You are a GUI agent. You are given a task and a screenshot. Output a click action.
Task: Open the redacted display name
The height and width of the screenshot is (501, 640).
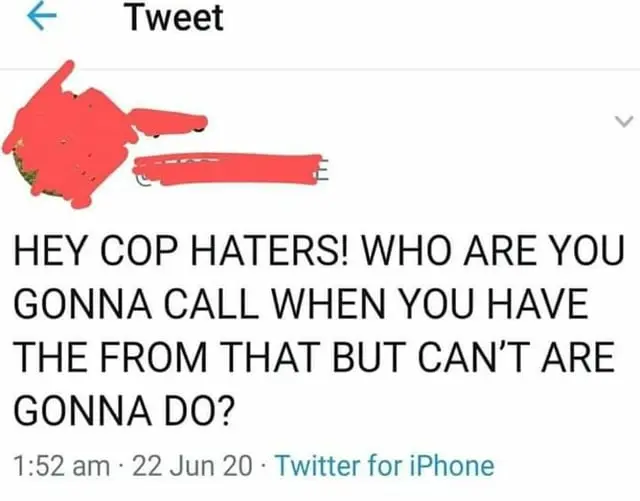168,121
